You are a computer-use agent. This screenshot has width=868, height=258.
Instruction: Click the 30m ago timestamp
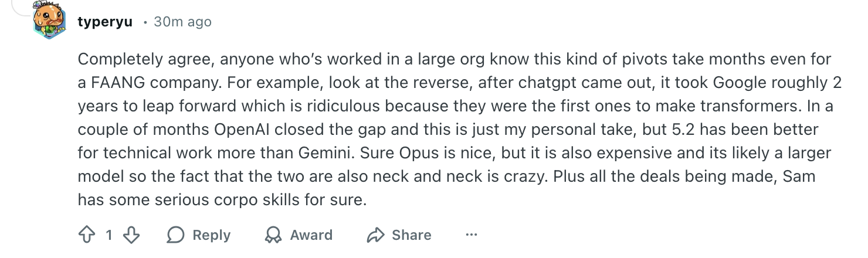point(182,22)
